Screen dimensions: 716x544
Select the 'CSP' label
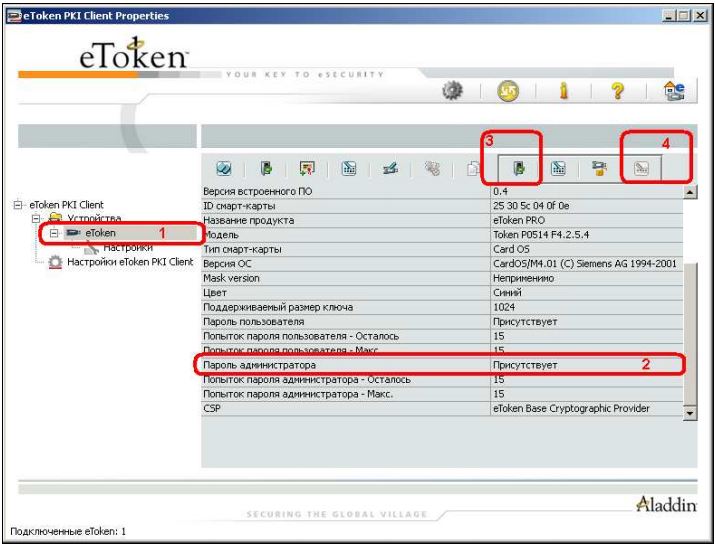click(x=212, y=408)
